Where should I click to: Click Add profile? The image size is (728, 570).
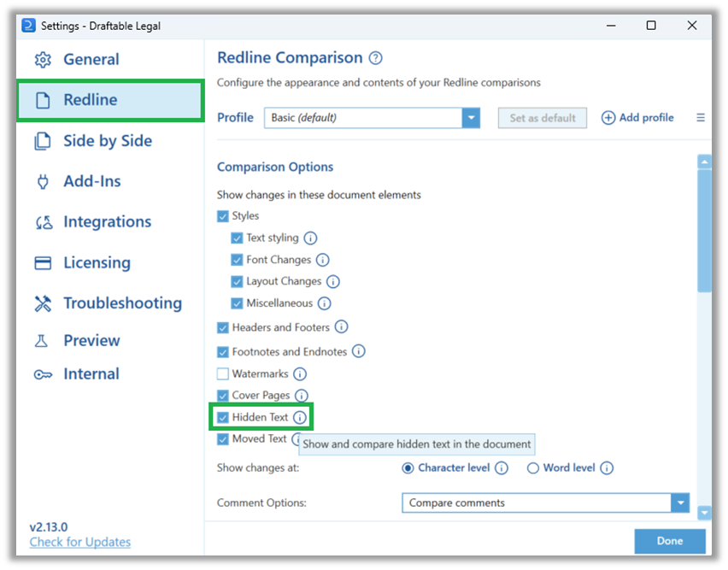(x=637, y=118)
